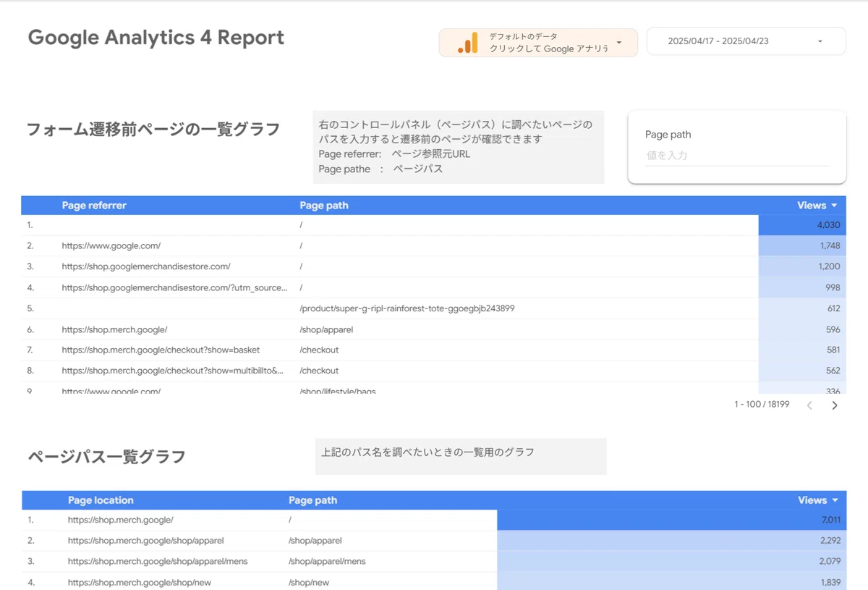Click referrer with ?utm_source in row 4

click(174, 287)
